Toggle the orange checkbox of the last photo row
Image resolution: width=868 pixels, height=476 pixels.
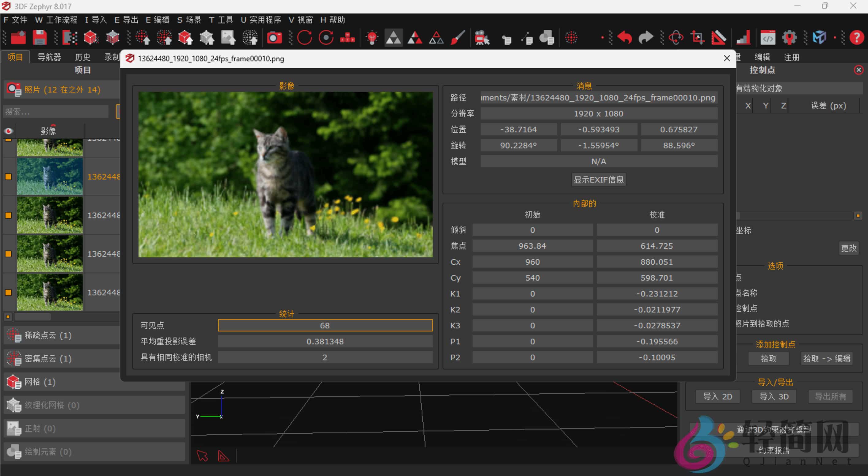tap(8, 293)
